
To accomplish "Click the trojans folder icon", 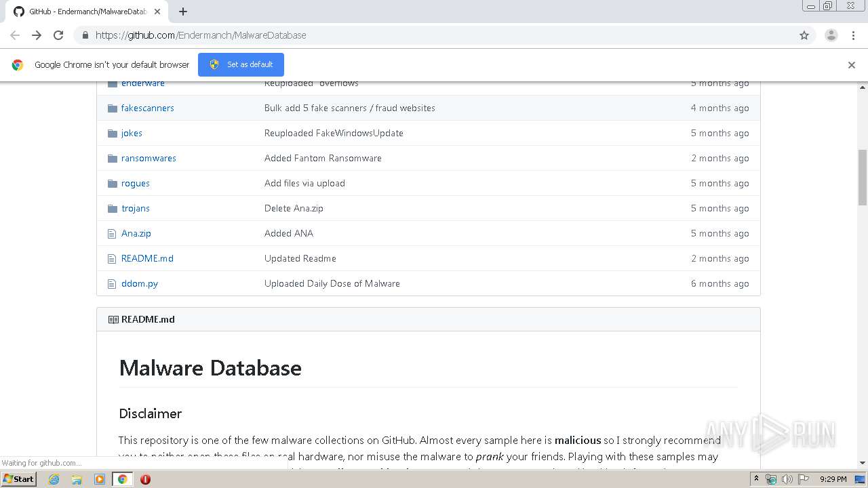I will click(x=113, y=209).
